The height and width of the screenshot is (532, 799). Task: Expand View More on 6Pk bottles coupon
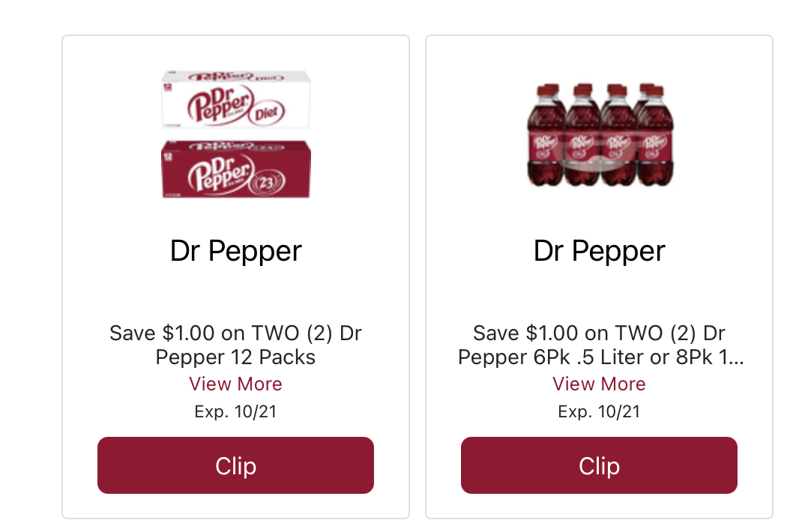coord(599,384)
